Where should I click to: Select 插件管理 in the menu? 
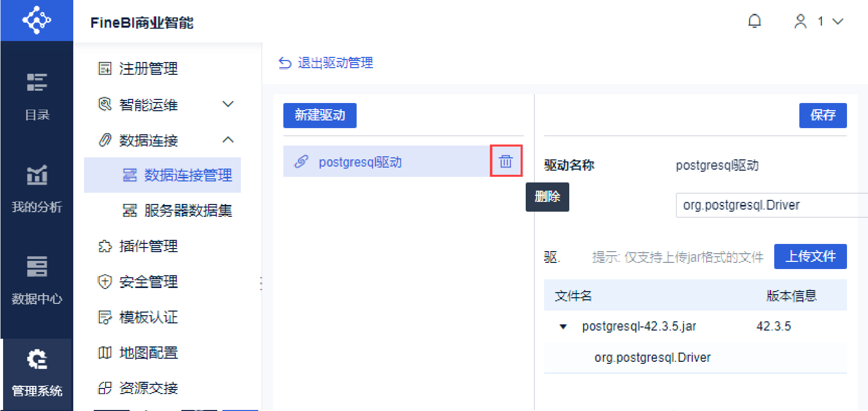tap(138, 246)
